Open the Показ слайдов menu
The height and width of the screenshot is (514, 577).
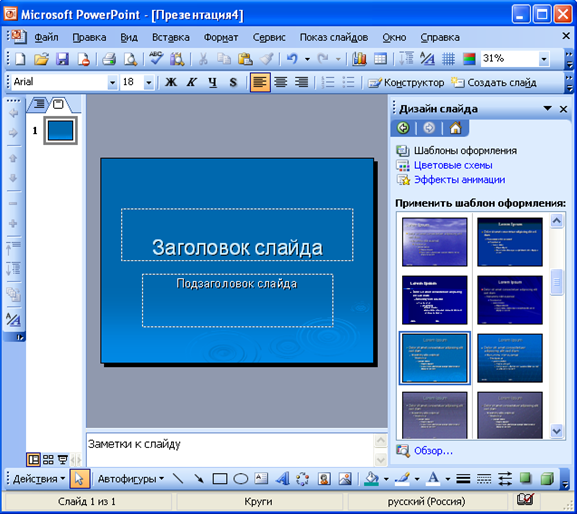point(334,37)
